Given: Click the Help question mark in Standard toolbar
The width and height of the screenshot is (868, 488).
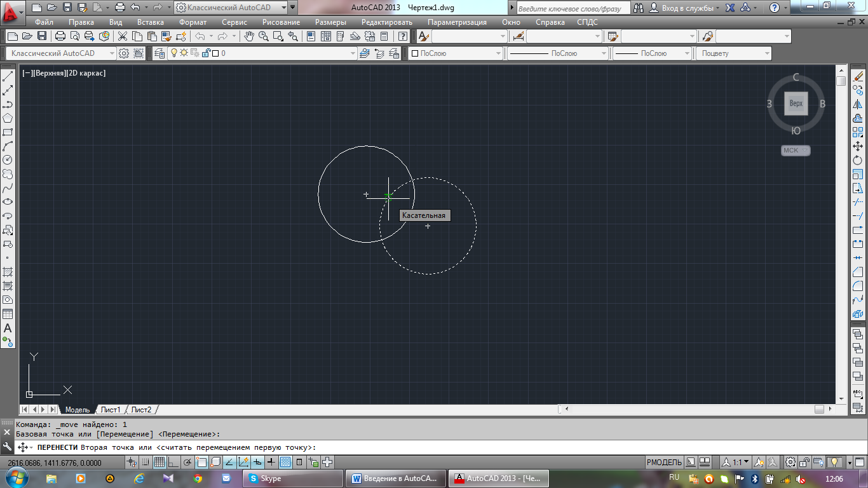Looking at the screenshot, I should pos(402,36).
